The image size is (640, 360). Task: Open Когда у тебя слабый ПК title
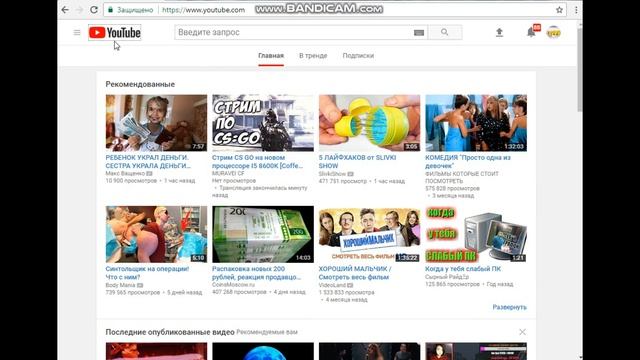tap(463, 269)
